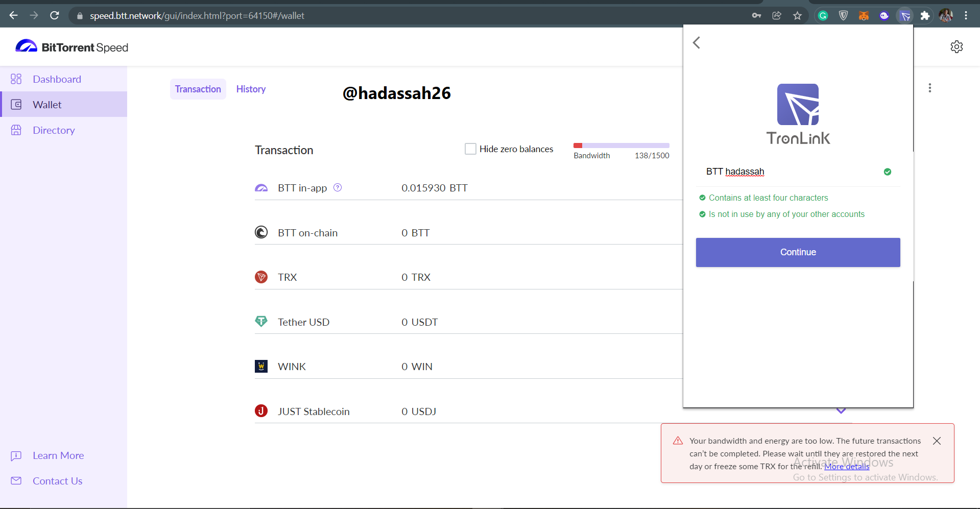The width and height of the screenshot is (980, 509).
Task: Click the warning triangle icon
Action: pyautogui.click(x=678, y=441)
